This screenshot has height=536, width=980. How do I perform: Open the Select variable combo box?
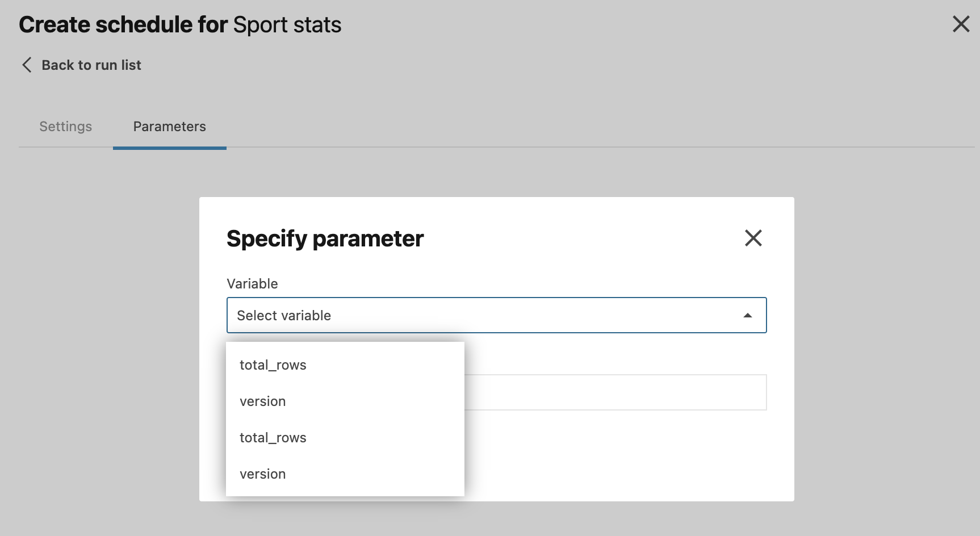[x=497, y=315]
